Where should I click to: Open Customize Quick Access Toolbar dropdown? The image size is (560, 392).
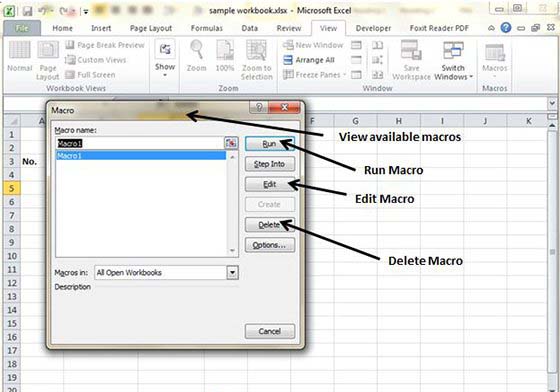click(86, 12)
